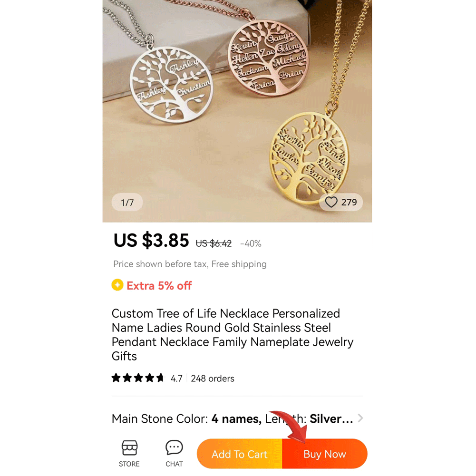Expand variant options with right chevron
Screen dimensions: 476x476
tap(360, 418)
